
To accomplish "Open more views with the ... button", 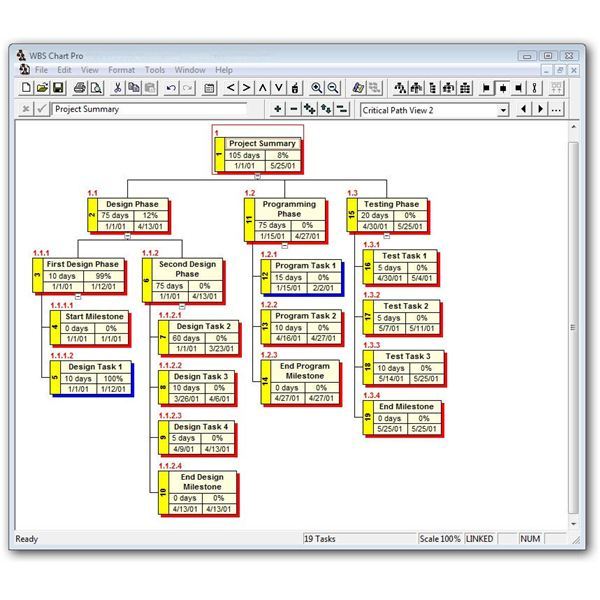I will (556, 109).
